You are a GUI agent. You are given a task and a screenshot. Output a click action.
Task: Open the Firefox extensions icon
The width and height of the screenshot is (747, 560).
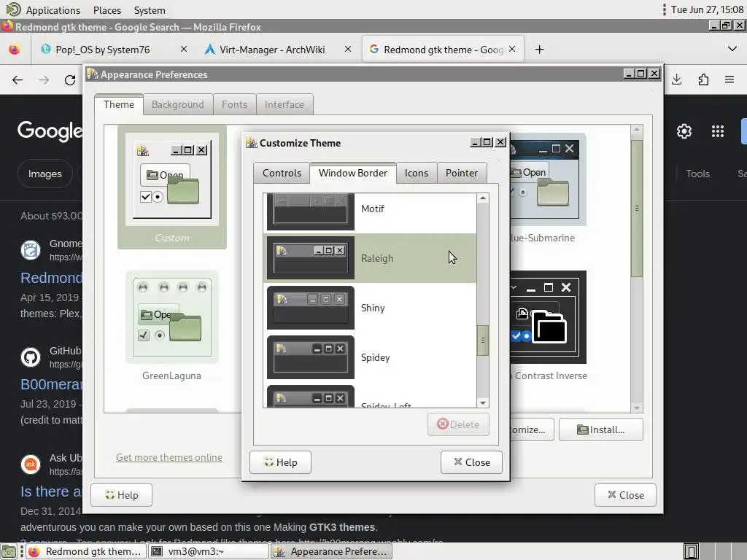coord(703,79)
